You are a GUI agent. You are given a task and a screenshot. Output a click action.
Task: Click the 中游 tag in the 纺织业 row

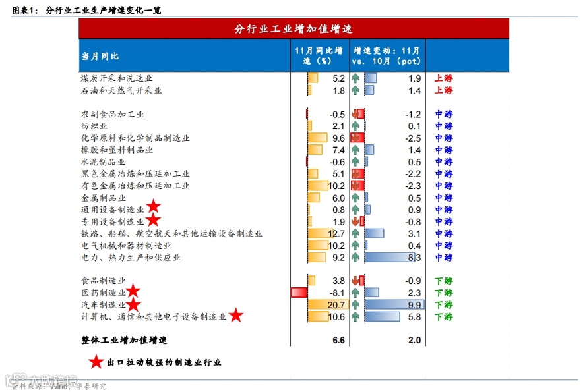click(444, 126)
